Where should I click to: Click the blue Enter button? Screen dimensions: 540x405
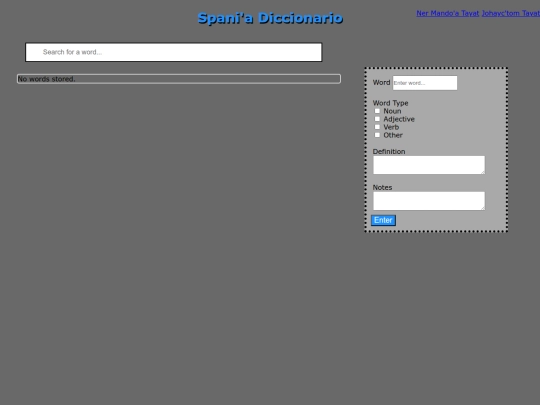coord(383,220)
